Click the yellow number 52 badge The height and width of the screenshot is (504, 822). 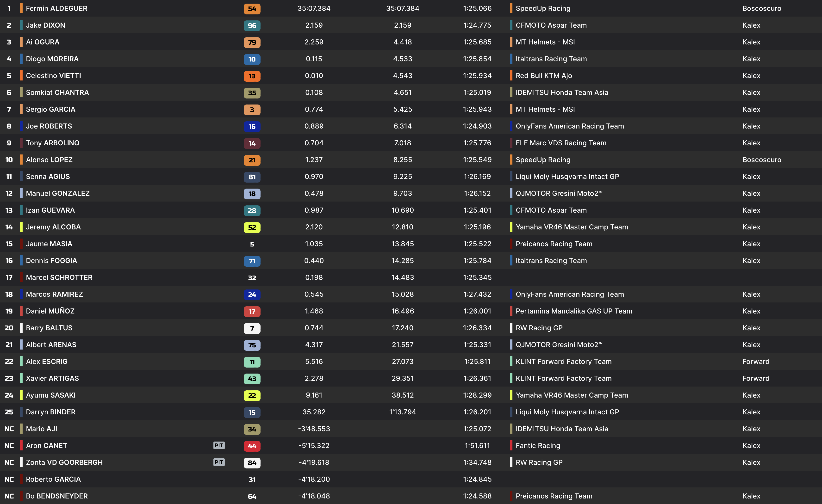pos(252,227)
